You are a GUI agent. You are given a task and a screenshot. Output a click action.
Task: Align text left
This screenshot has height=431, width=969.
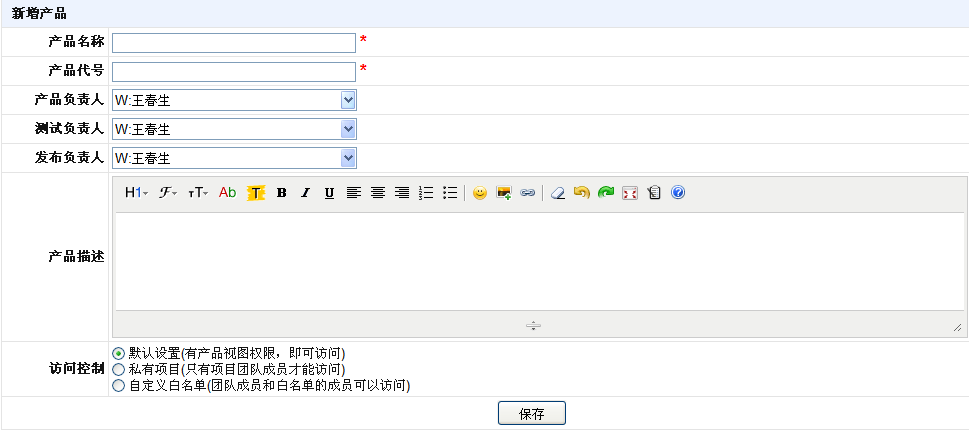pyautogui.click(x=353, y=193)
